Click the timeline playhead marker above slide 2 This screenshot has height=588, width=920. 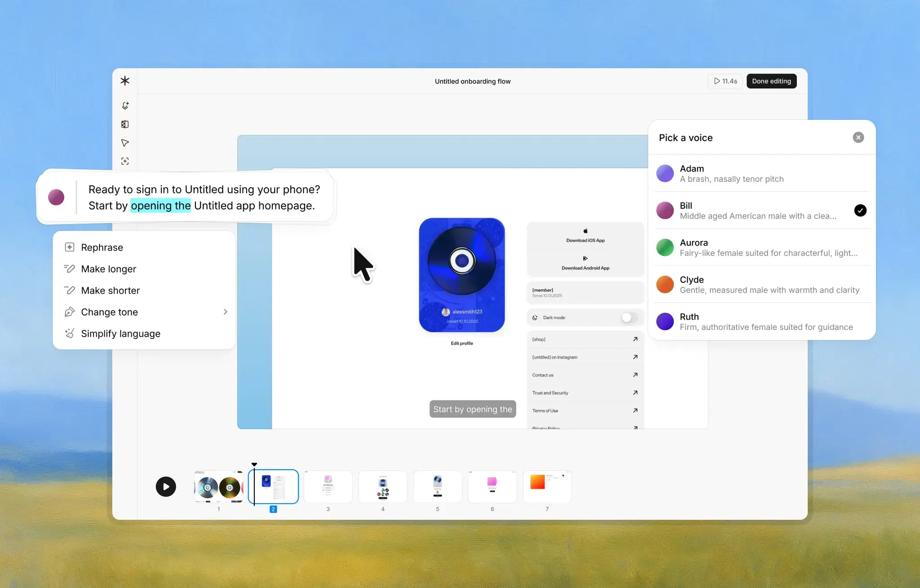(254, 464)
